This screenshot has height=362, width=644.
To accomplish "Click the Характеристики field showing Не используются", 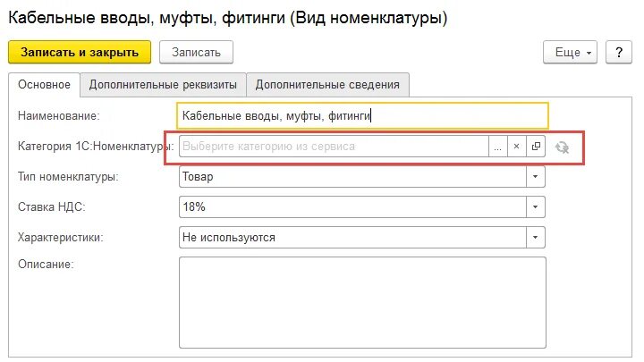I will coord(352,237).
